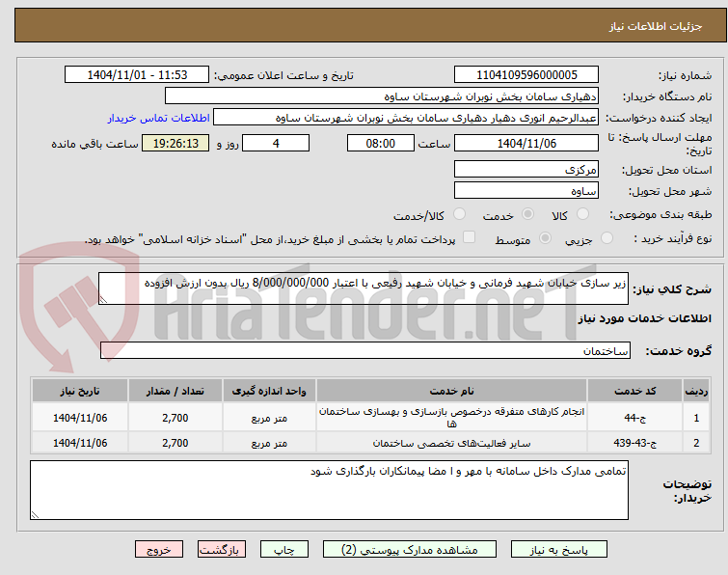Viewport: 728px width, 575px height.
Task: Click the شهر محل تحویل field ساوه
Action: [526, 190]
